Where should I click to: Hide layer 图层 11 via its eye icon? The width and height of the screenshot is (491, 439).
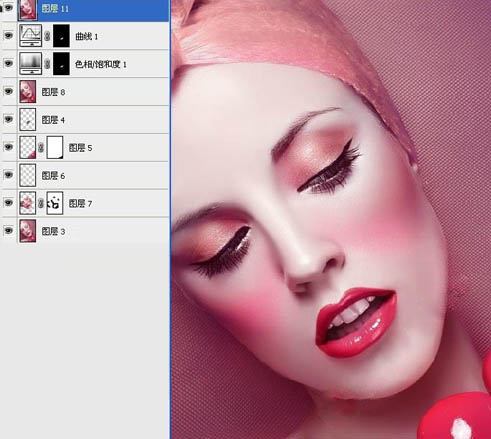[x=8, y=7]
